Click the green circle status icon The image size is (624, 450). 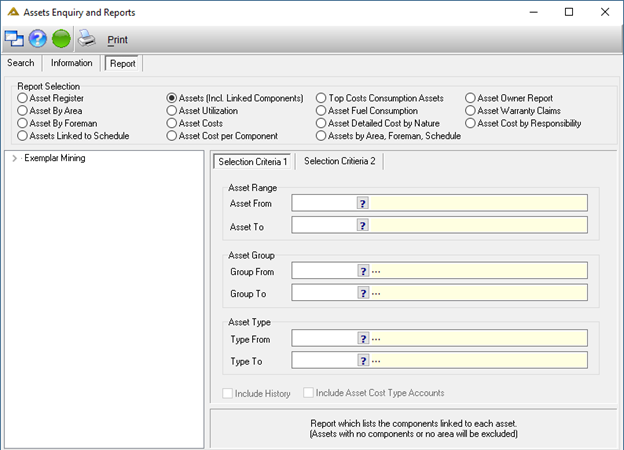[x=61, y=39]
